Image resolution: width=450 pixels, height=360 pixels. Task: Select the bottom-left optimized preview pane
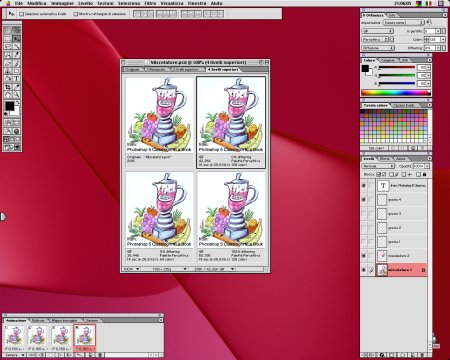point(159,217)
